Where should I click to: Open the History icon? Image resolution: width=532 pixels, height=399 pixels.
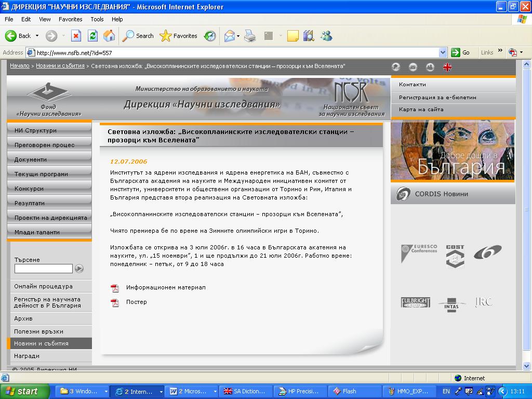click(210, 36)
